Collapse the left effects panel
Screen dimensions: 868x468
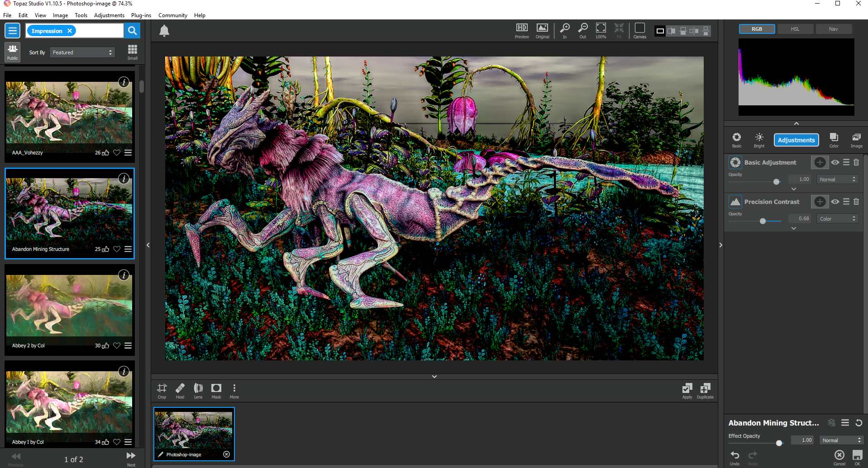pyautogui.click(x=148, y=245)
